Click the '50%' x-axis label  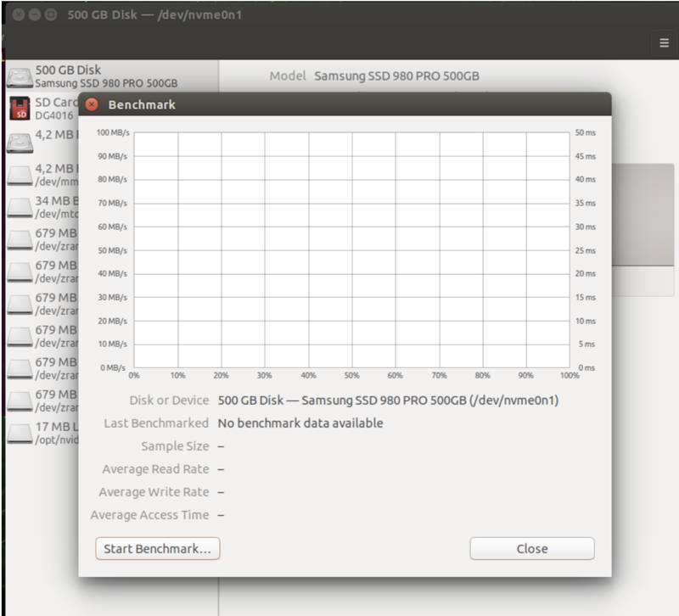point(351,375)
